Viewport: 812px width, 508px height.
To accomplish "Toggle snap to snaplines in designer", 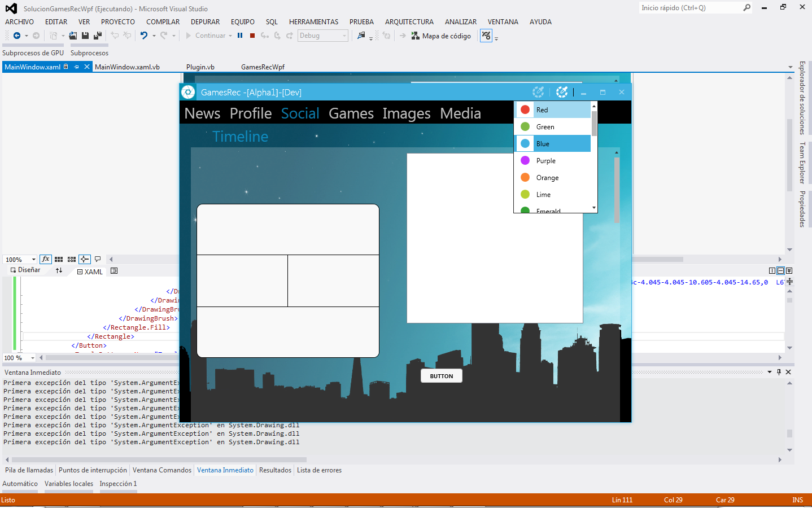I will coord(85,259).
